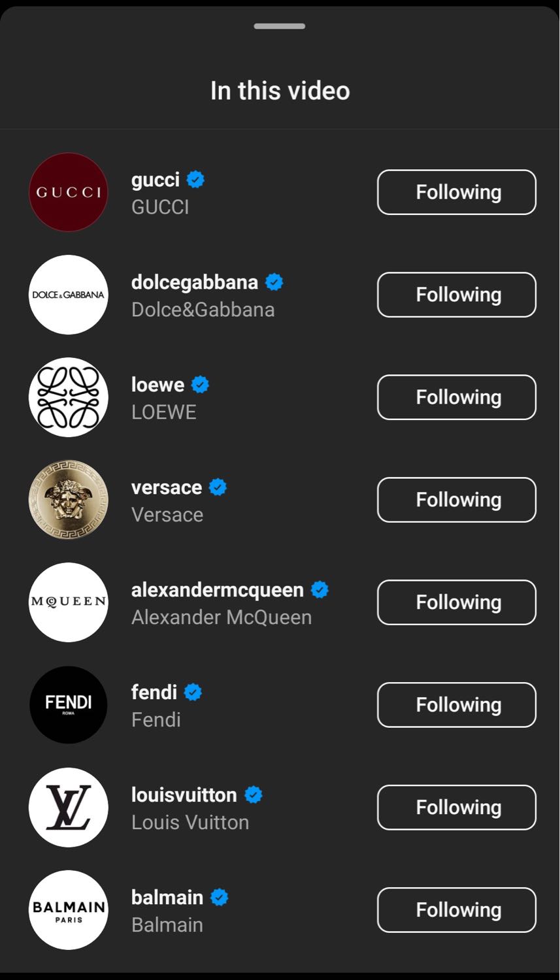The height and width of the screenshot is (980, 560).
Task: Unfollow dolcegabbana via Following button
Action: pos(457,295)
